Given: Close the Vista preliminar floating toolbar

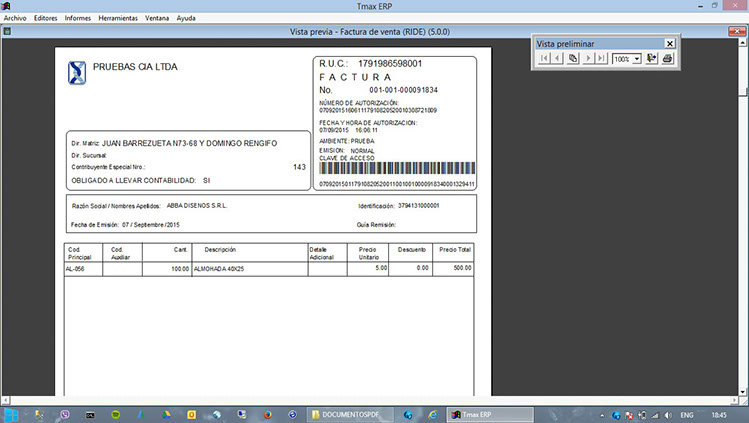Looking at the screenshot, I should click(x=670, y=43).
